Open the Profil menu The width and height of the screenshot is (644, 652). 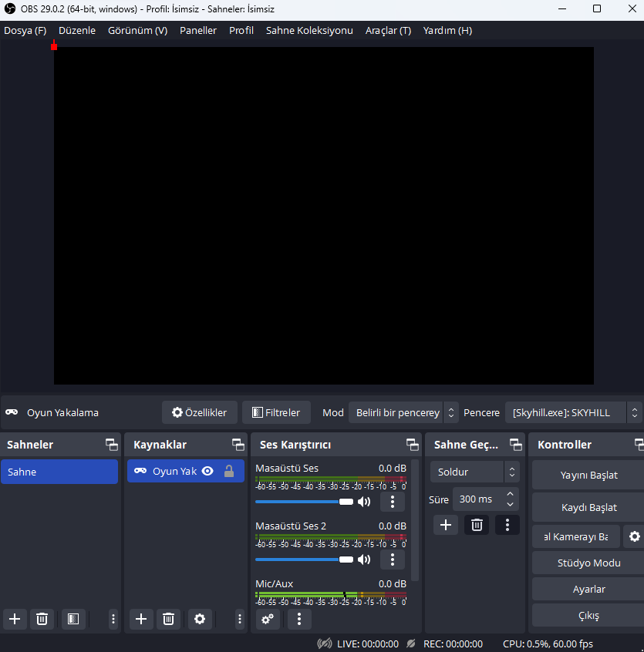tap(241, 30)
